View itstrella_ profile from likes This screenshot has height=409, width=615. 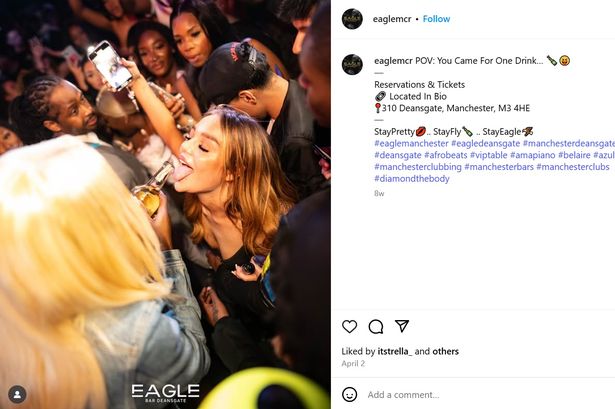tap(395, 351)
